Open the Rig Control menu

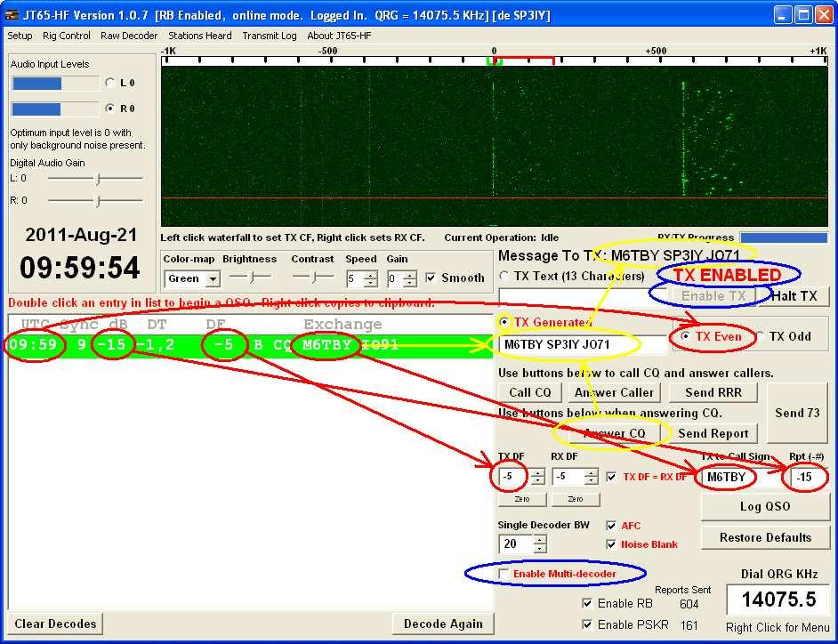(66, 36)
